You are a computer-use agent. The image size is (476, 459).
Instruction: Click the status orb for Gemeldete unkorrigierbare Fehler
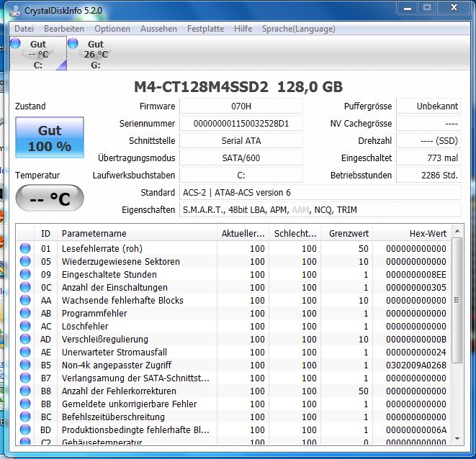[25, 404]
